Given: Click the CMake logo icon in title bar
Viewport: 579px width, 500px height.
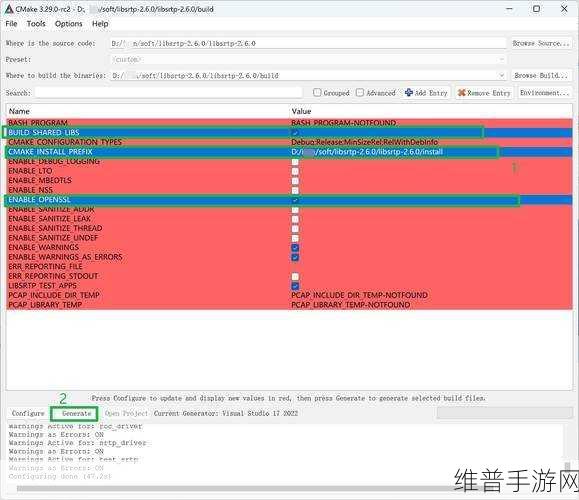Looking at the screenshot, I should pos(9,9).
